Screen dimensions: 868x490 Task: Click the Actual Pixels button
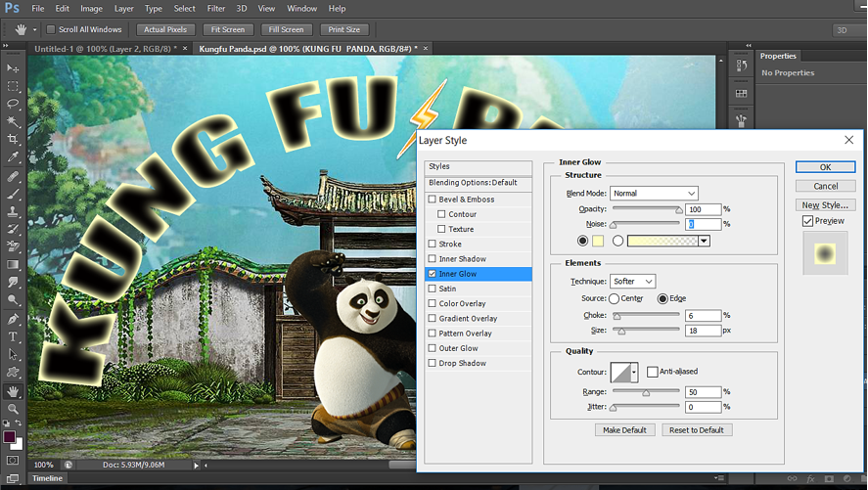click(x=165, y=30)
